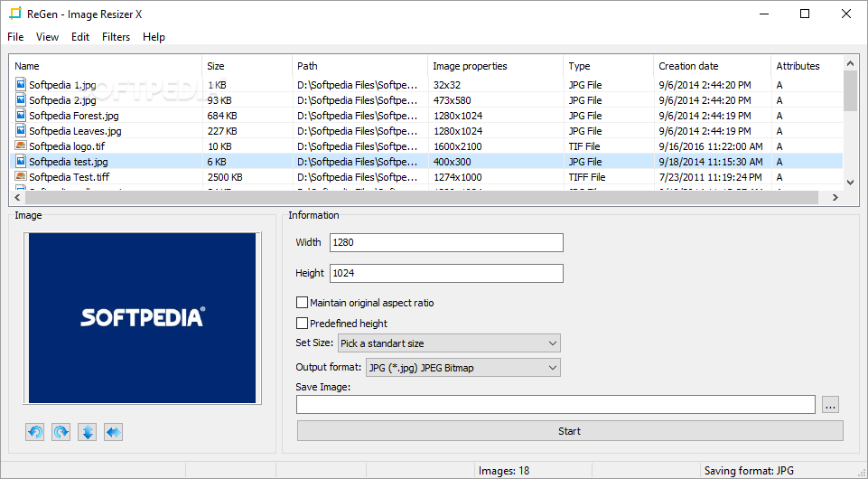Enable Maintain original aspect ratio

(x=302, y=303)
